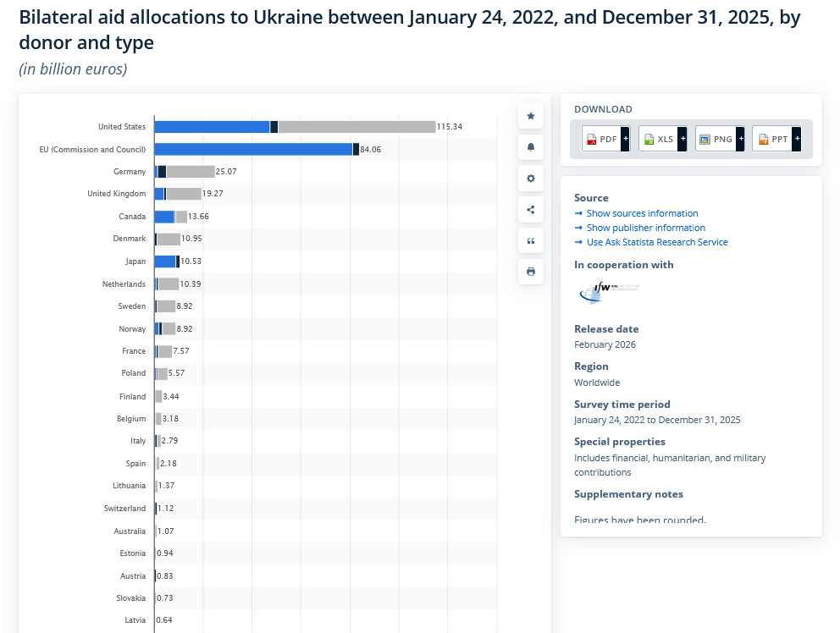Click the Latvia axis label

point(135,620)
